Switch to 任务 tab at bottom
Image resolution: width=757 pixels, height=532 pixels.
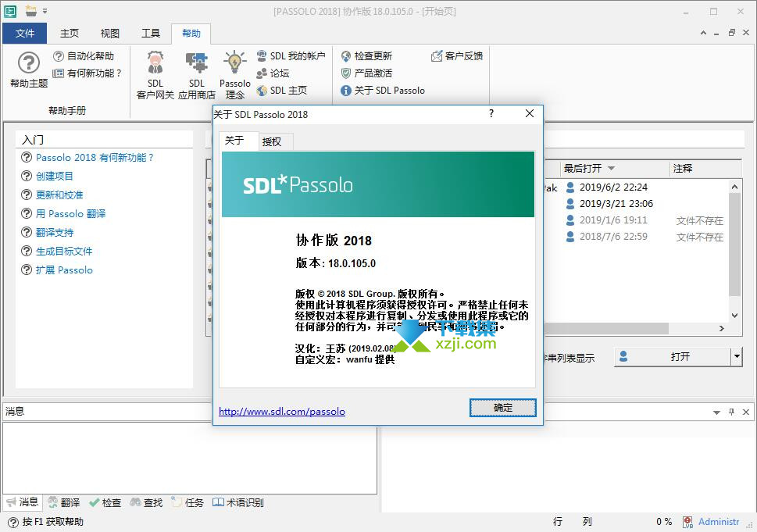pos(187,502)
